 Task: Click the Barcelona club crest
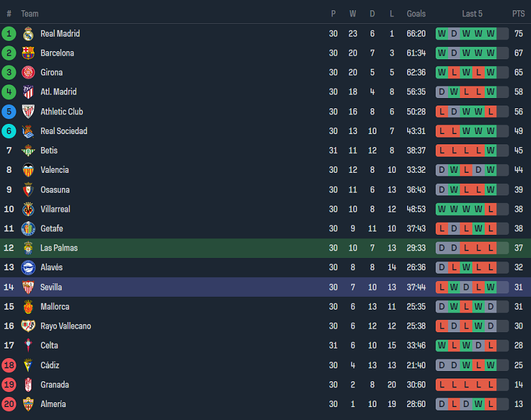(28, 53)
